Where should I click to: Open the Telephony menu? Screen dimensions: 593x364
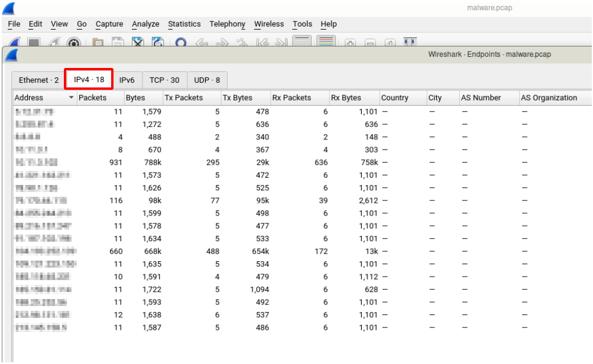point(227,24)
